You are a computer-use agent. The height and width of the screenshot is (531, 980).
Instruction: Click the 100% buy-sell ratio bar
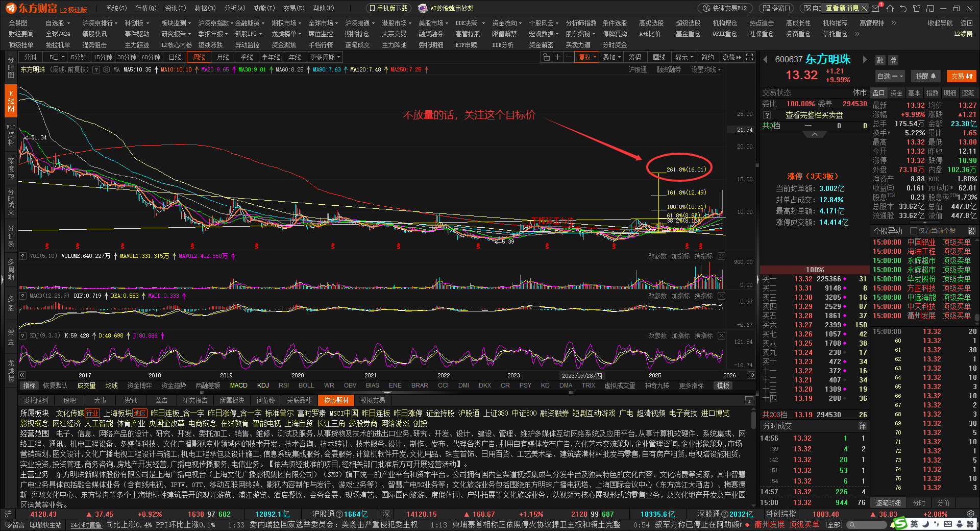[815, 270]
